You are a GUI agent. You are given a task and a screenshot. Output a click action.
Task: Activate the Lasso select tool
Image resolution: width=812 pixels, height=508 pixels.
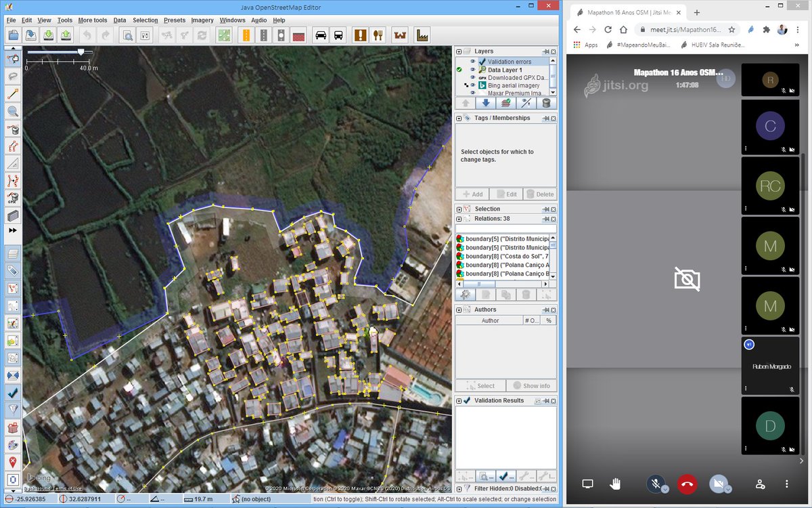click(x=13, y=76)
